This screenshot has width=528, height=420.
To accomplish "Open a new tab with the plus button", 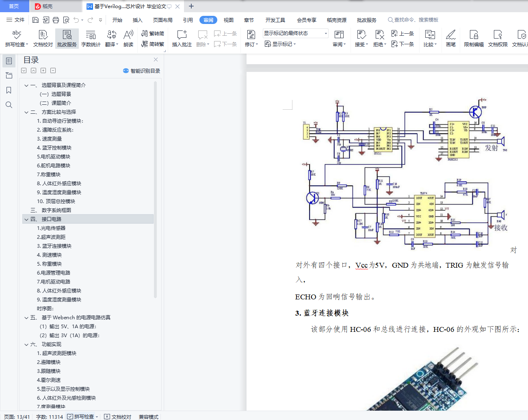I will point(191,6).
